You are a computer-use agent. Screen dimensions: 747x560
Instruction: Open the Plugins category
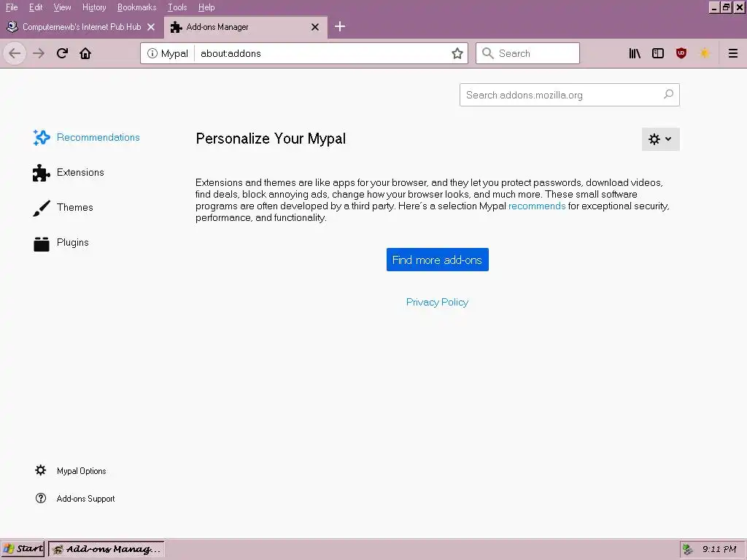tap(61, 243)
